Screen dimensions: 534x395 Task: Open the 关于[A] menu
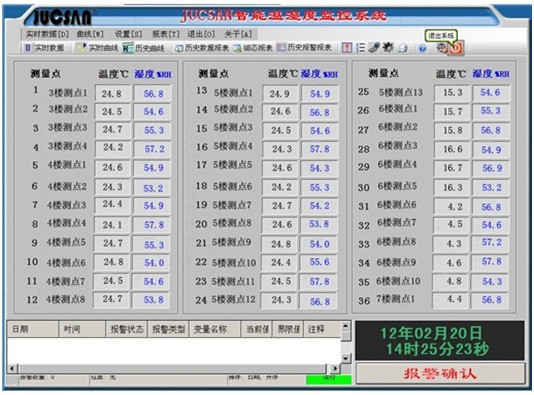(238, 34)
